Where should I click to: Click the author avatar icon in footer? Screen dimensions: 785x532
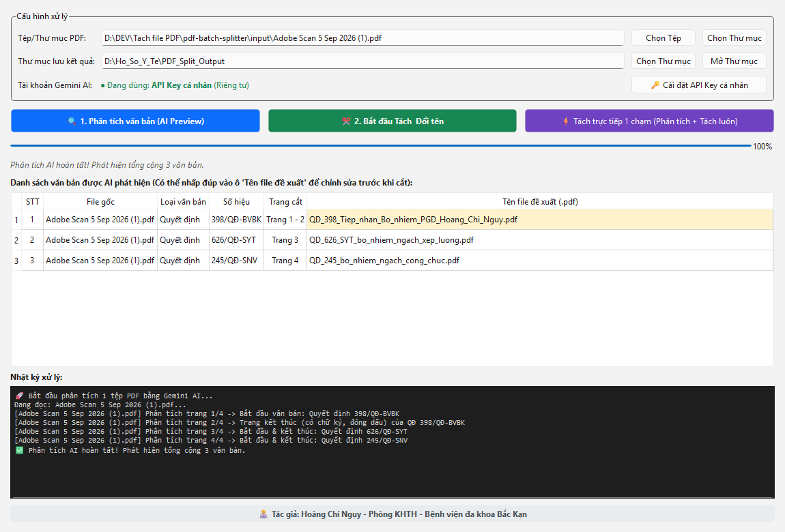pyautogui.click(x=263, y=514)
